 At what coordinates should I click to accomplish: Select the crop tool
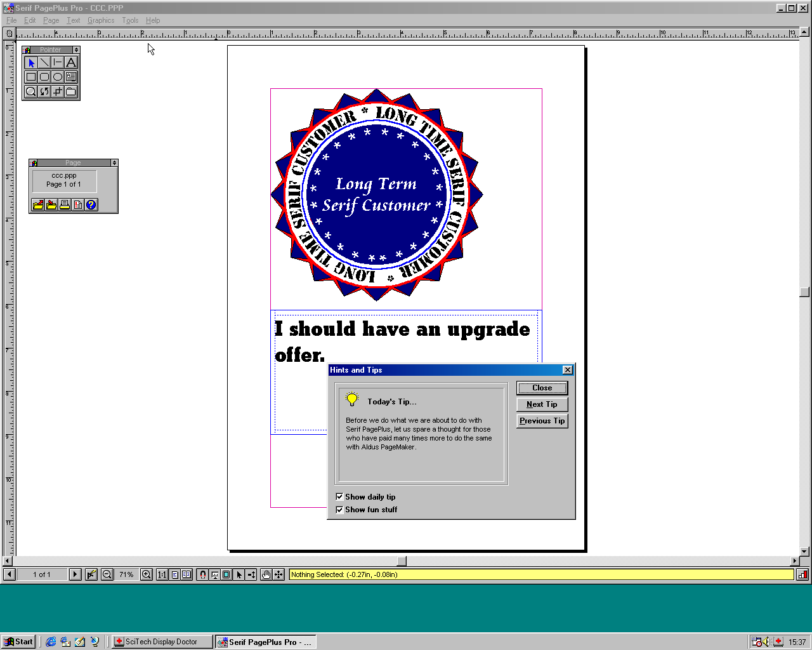(x=58, y=91)
